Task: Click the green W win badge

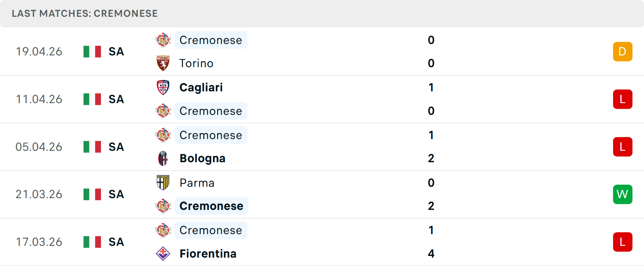Action: click(623, 194)
